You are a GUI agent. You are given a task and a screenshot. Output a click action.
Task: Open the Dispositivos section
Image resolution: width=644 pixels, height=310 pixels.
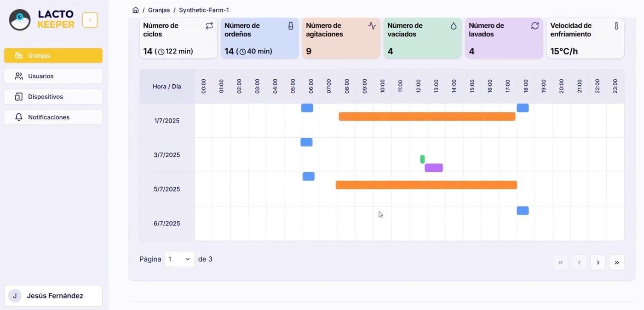click(x=53, y=96)
